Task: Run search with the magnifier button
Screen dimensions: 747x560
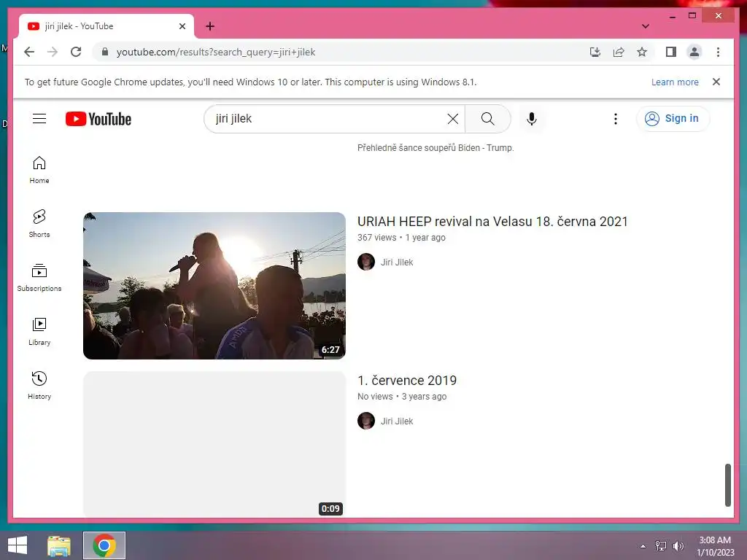Action: tap(487, 119)
